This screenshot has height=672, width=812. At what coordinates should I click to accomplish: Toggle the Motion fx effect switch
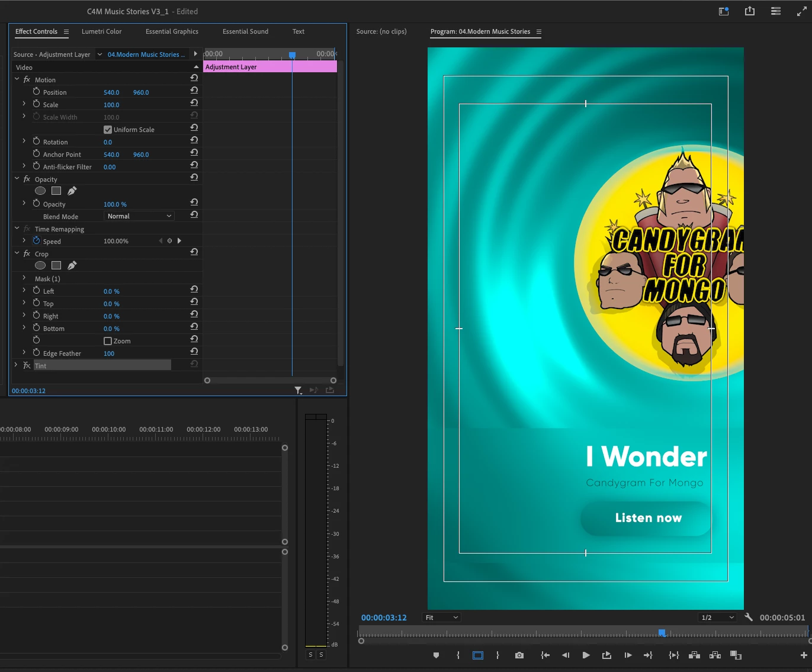[x=27, y=79]
